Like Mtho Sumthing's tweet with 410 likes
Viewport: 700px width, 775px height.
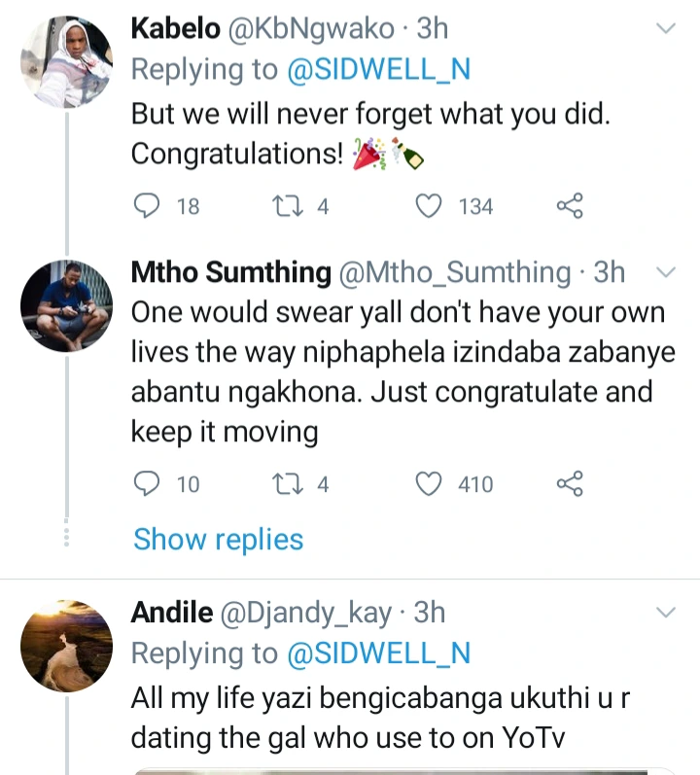click(x=430, y=483)
